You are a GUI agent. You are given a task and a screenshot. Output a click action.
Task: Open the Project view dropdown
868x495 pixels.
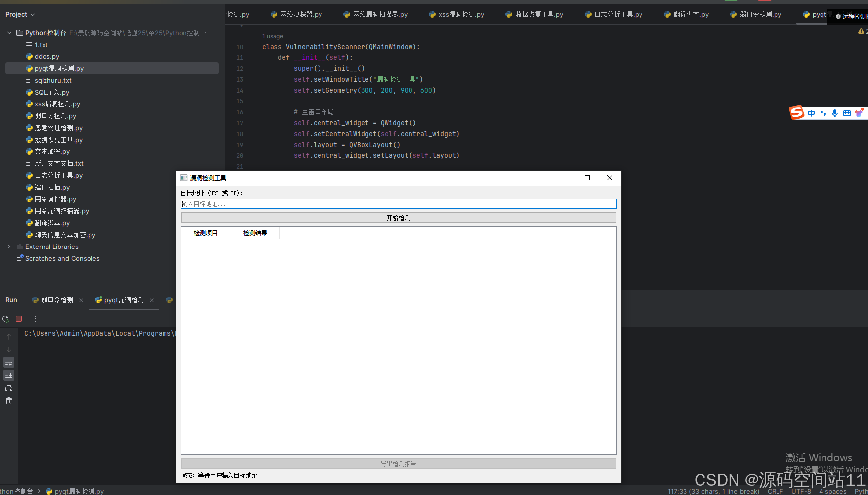click(33, 14)
